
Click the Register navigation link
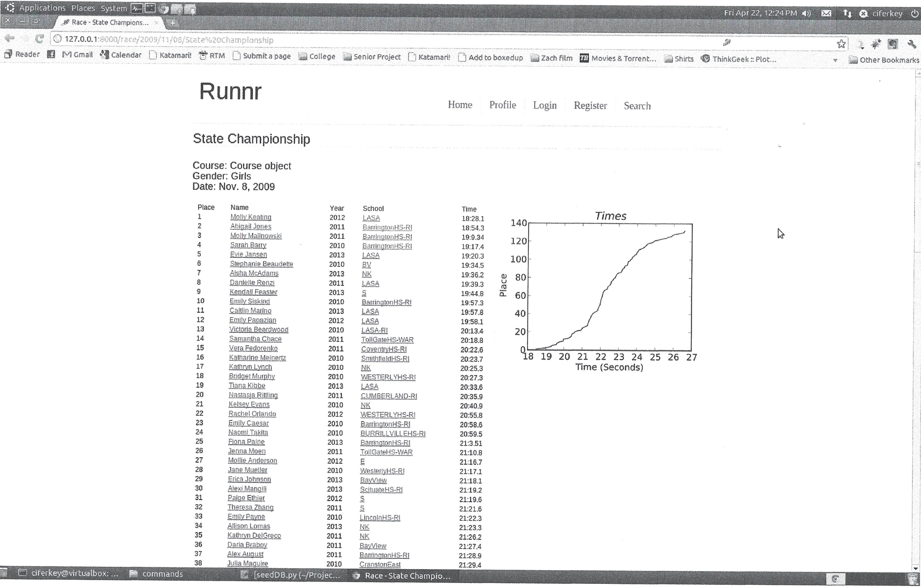590,106
